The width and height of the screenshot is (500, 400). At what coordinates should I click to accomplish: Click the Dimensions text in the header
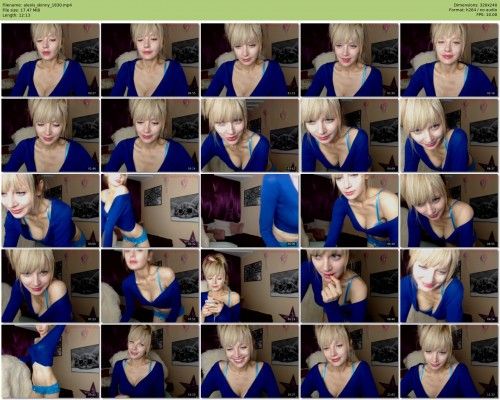(476, 5)
